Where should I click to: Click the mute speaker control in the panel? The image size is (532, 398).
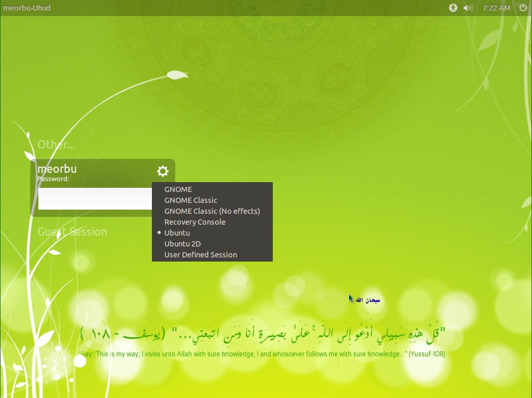click(x=468, y=8)
